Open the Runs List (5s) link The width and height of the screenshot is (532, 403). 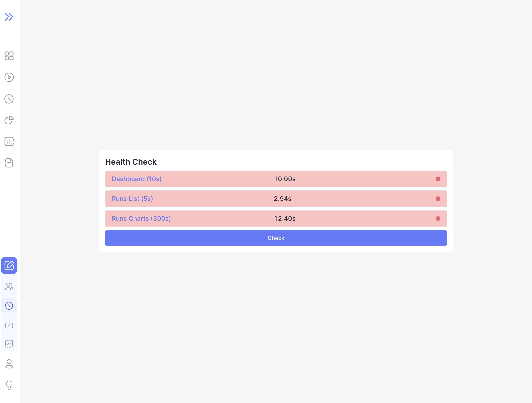coord(132,199)
